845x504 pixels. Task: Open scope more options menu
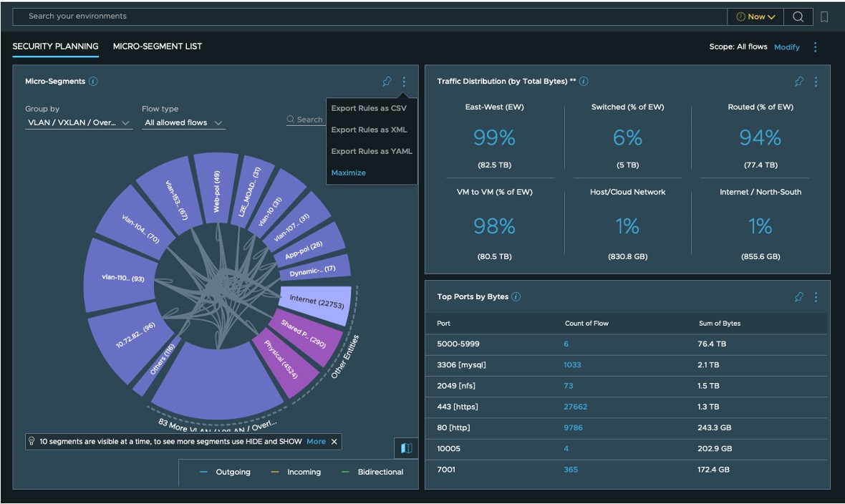(x=815, y=47)
